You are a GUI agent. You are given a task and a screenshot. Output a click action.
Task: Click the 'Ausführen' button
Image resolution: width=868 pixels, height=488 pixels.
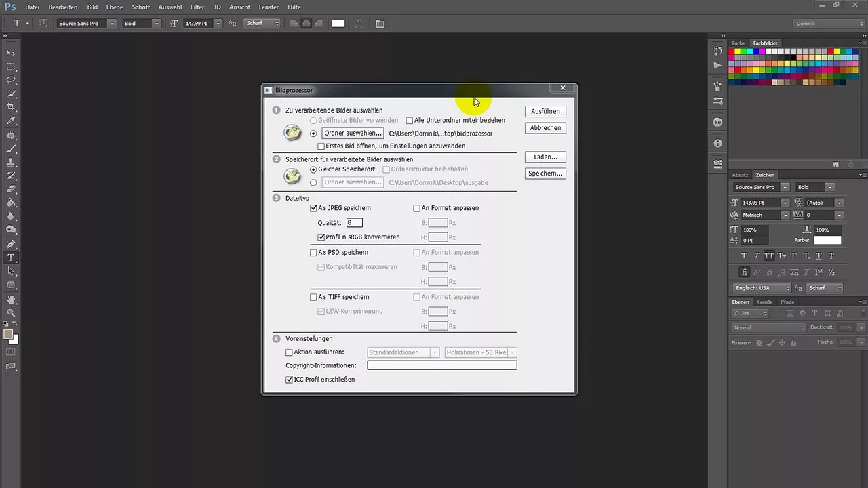[x=545, y=111]
